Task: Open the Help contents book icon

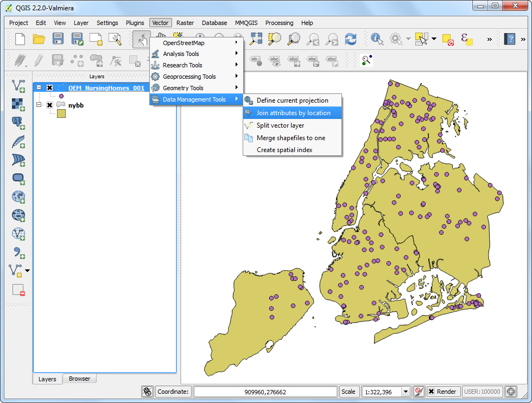Action: click(x=509, y=39)
